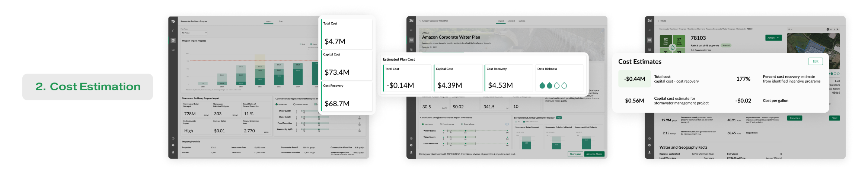Image resolution: width=868 pixels, height=174 pixels.
Task: Click back arrow beside Amazon Corporate Water Plan
Action: coord(420,21)
